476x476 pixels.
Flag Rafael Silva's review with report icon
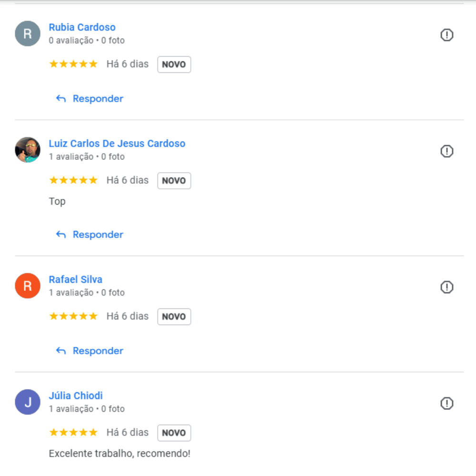[446, 287]
